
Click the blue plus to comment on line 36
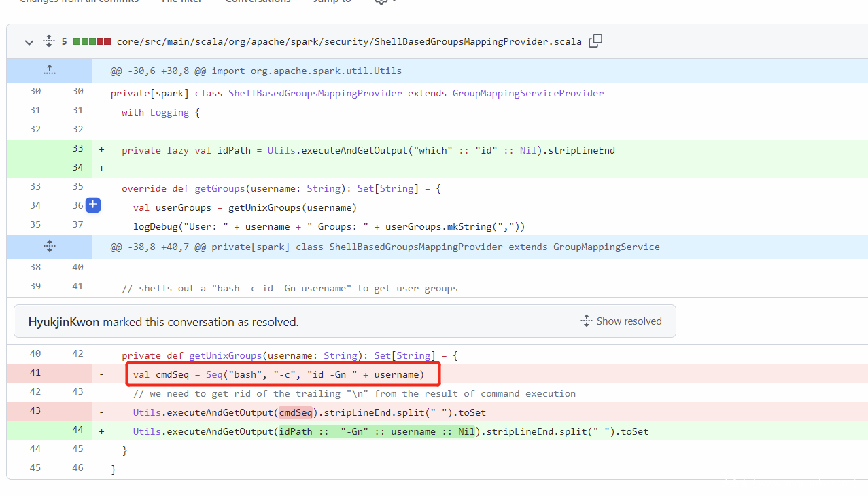click(93, 205)
